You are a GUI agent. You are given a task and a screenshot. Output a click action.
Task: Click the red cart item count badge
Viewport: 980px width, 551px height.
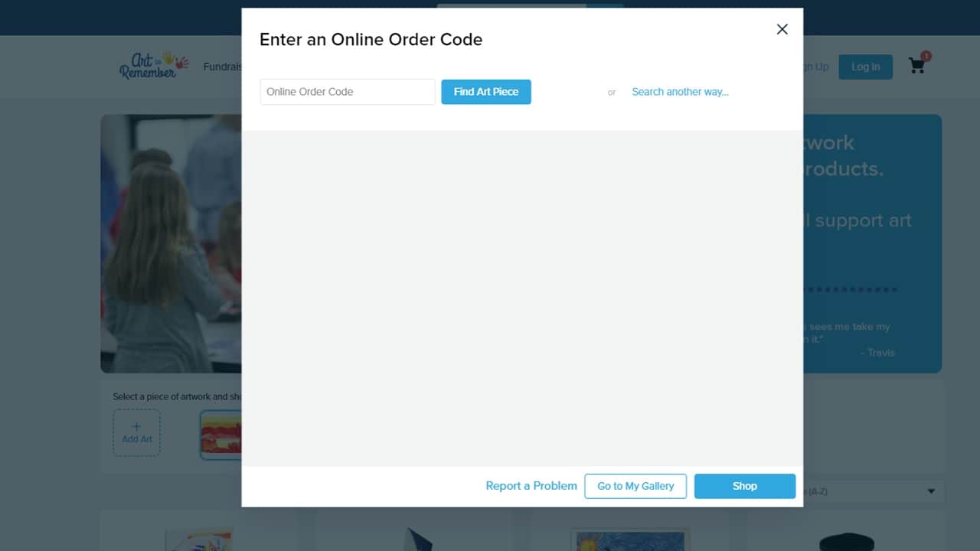[x=926, y=56]
